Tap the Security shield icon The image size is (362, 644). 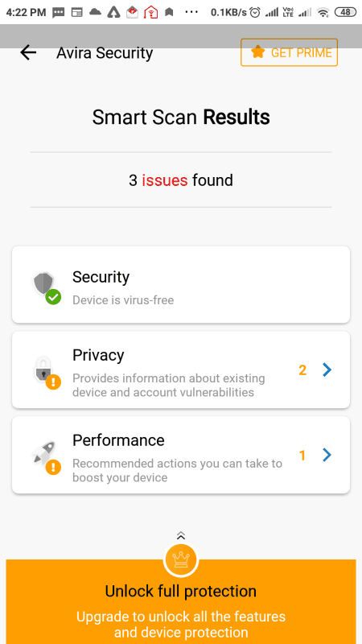point(47,287)
